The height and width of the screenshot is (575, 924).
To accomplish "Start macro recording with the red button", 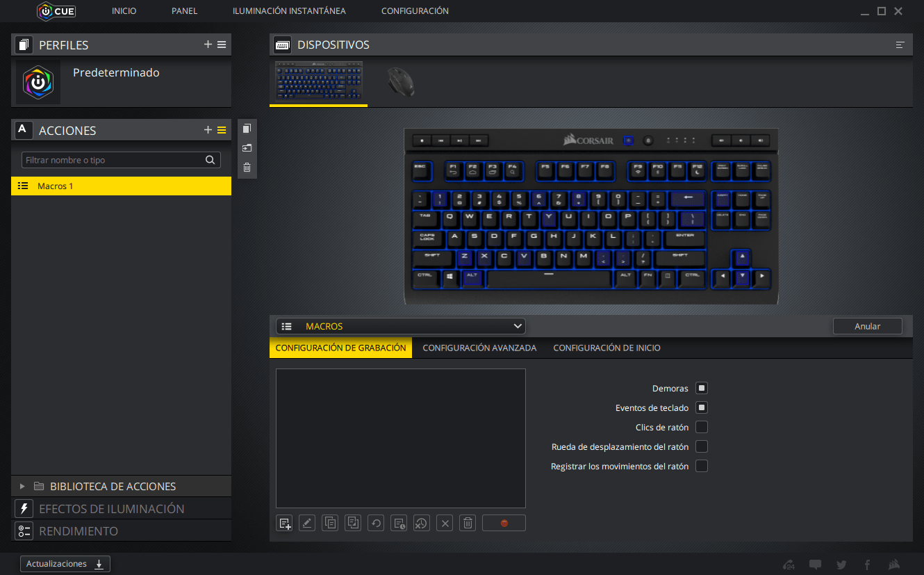I will (x=504, y=524).
